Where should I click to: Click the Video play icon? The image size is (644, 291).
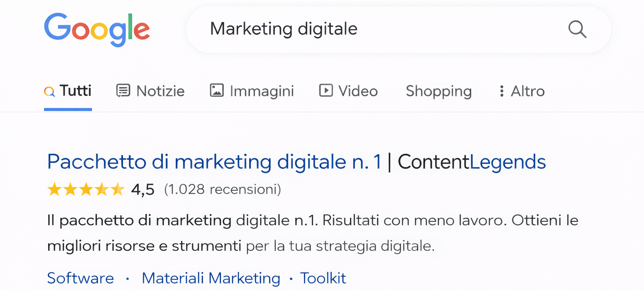(326, 91)
